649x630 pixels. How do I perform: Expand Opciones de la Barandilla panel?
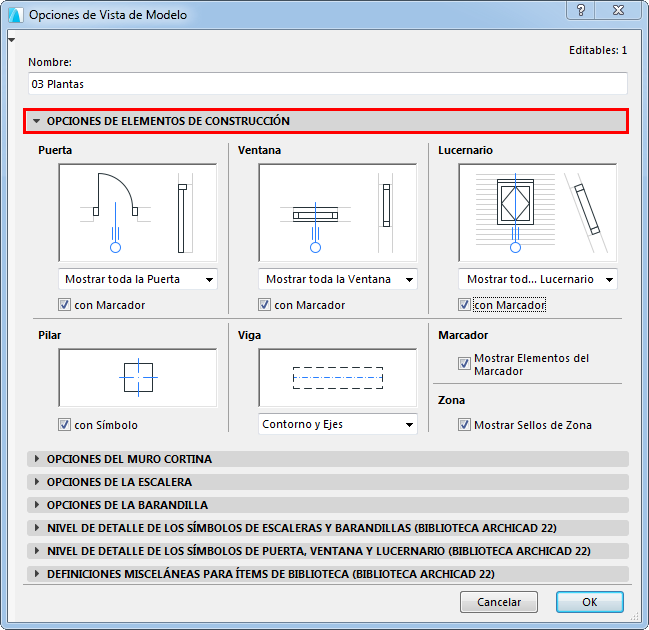(x=328, y=505)
